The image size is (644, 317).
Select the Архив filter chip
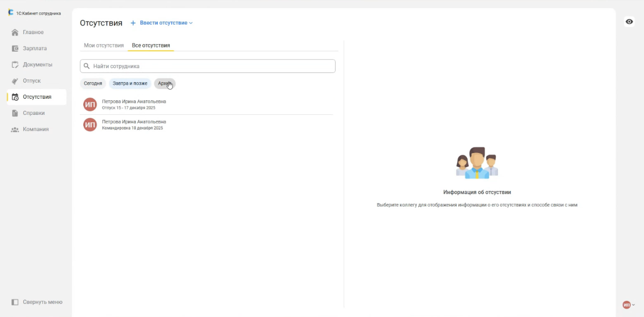(x=165, y=83)
